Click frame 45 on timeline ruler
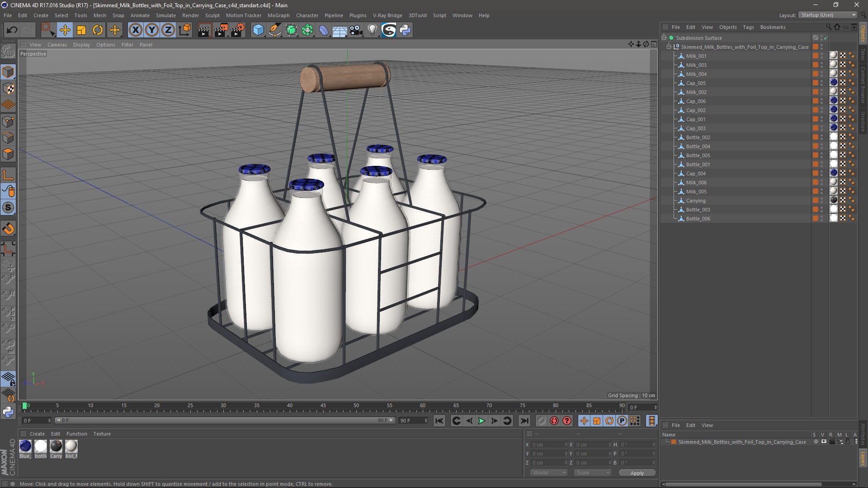The width and height of the screenshot is (868, 488). [x=323, y=406]
